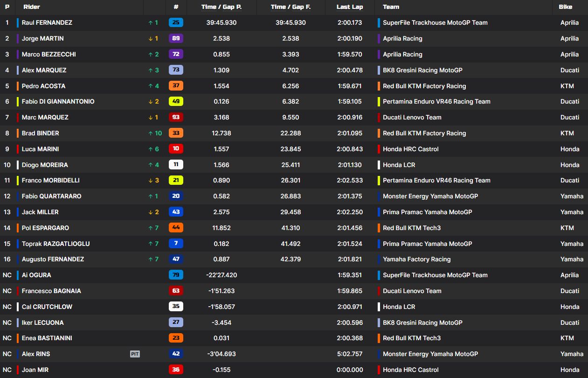Click the 0:00.000 last lap of Joan Mir

coord(350,370)
